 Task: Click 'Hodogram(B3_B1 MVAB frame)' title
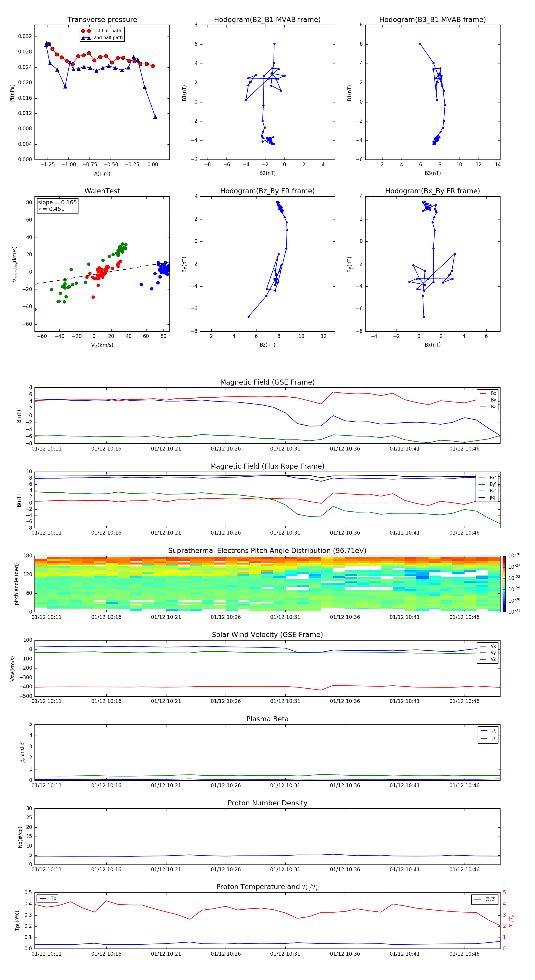click(432, 20)
